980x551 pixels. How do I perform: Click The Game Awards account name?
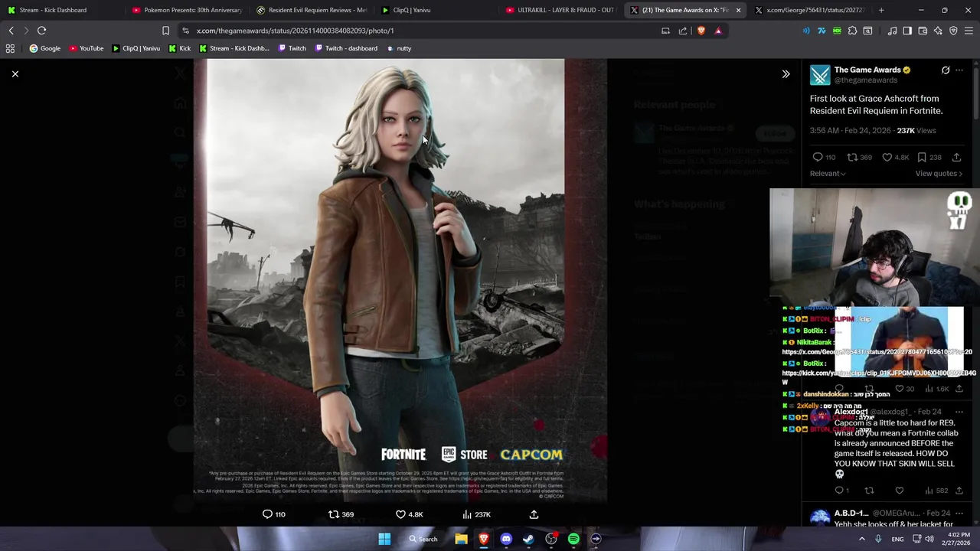[867, 70]
